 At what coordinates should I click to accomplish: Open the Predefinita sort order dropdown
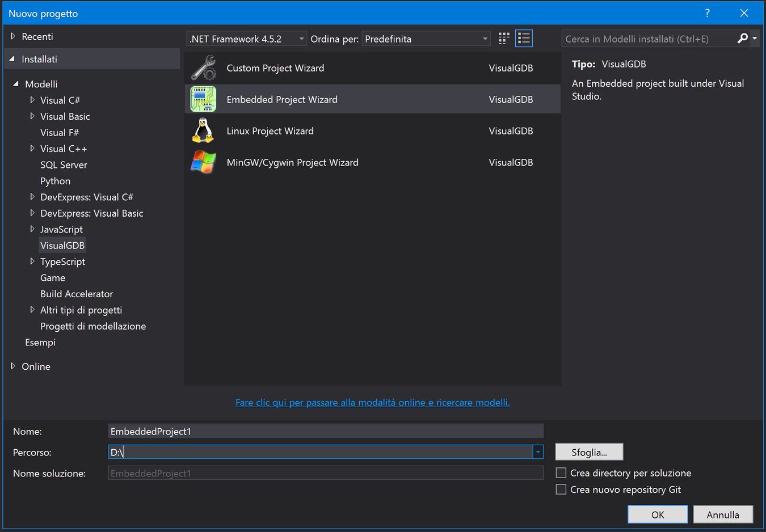tap(483, 39)
